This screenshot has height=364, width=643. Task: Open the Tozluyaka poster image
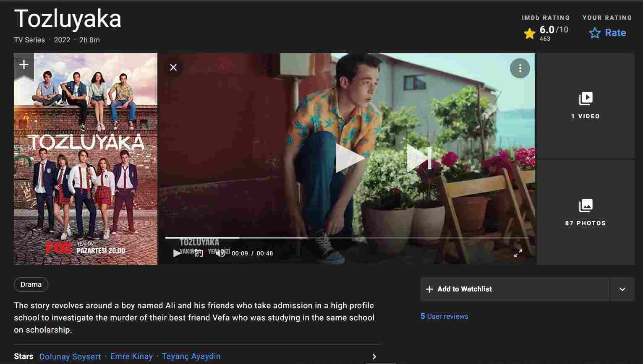coord(86,159)
